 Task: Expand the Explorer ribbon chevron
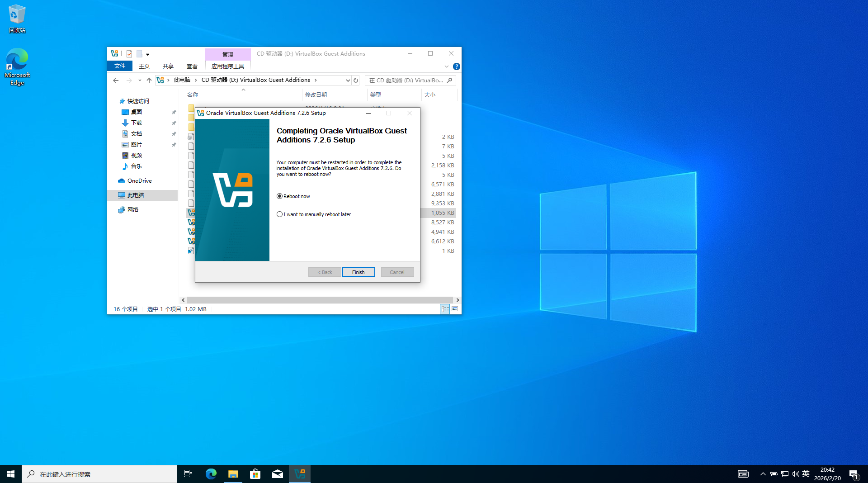[447, 66]
